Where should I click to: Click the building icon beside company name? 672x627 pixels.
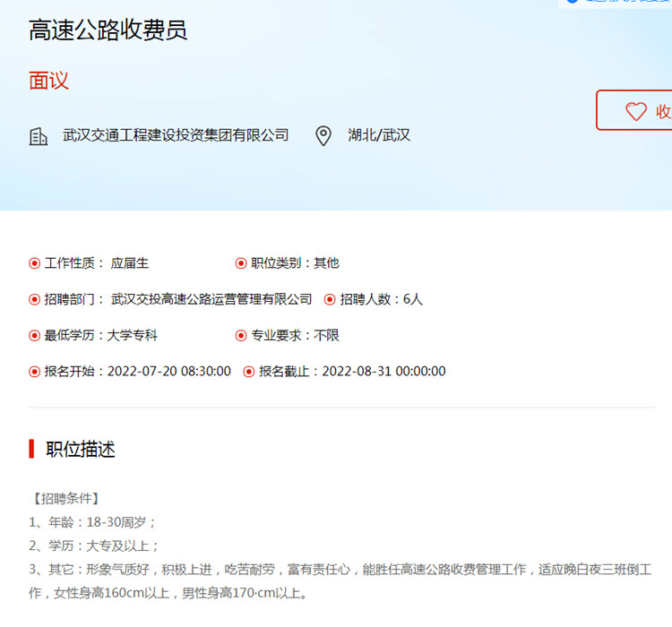pyautogui.click(x=39, y=136)
